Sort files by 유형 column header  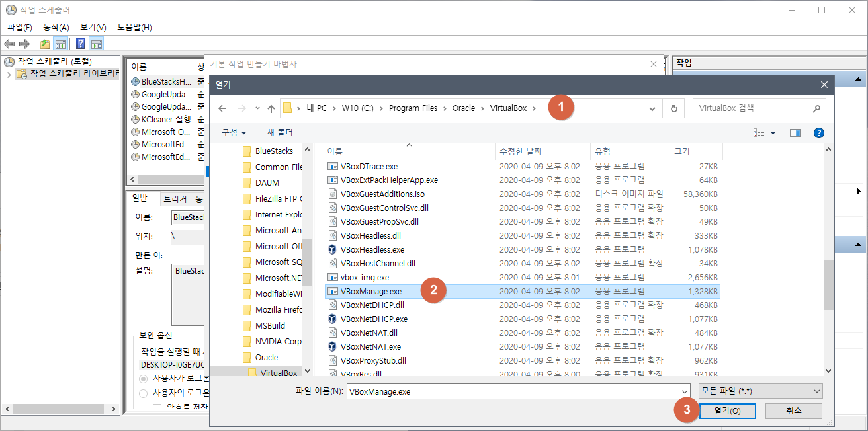tap(629, 151)
